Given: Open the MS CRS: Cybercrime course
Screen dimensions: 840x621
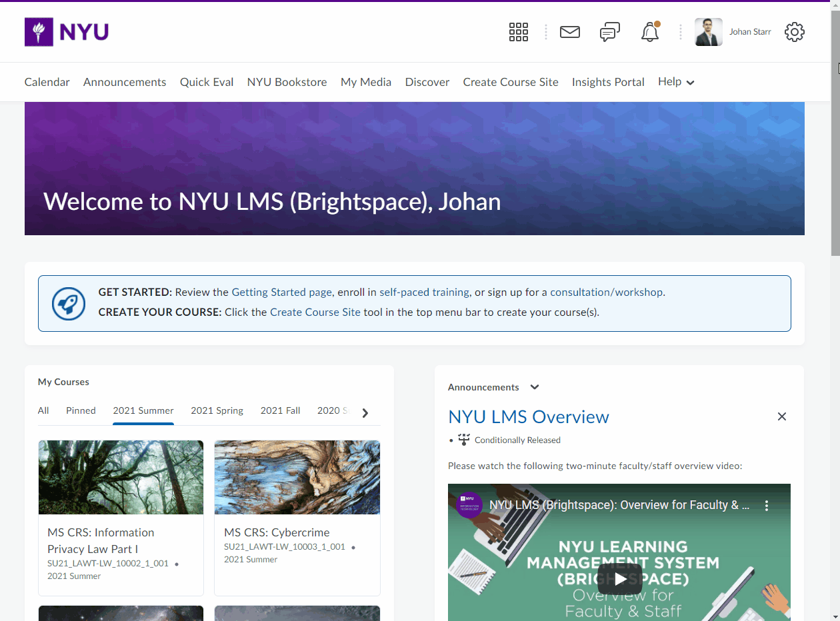Looking at the screenshot, I should pos(277,532).
